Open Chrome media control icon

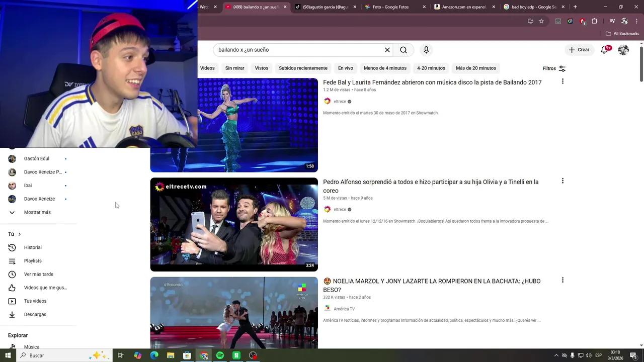coord(612,21)
